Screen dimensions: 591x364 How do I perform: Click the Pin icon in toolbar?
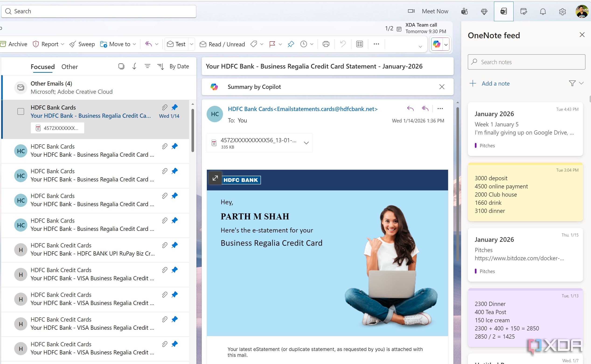pos(291,44)
